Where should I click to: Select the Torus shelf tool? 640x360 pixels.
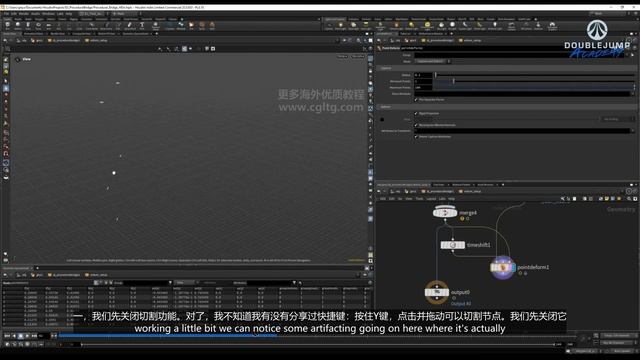click(x=38, y=26)
